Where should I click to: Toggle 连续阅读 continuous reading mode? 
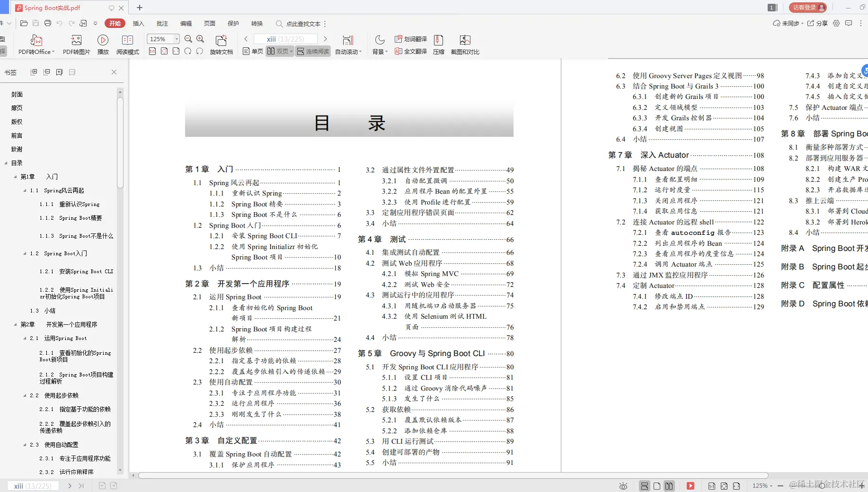click(x=312, y=51)
